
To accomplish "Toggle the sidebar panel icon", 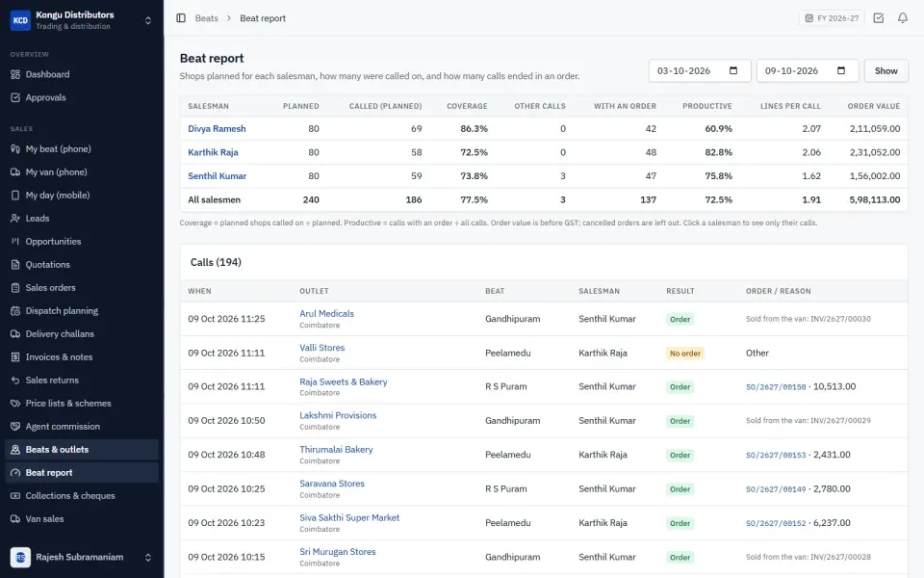I will [x=181, y=18].
